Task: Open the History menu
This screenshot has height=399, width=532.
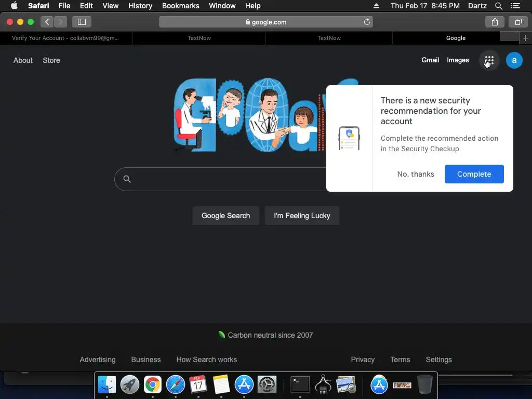Action: click(140, 6)
